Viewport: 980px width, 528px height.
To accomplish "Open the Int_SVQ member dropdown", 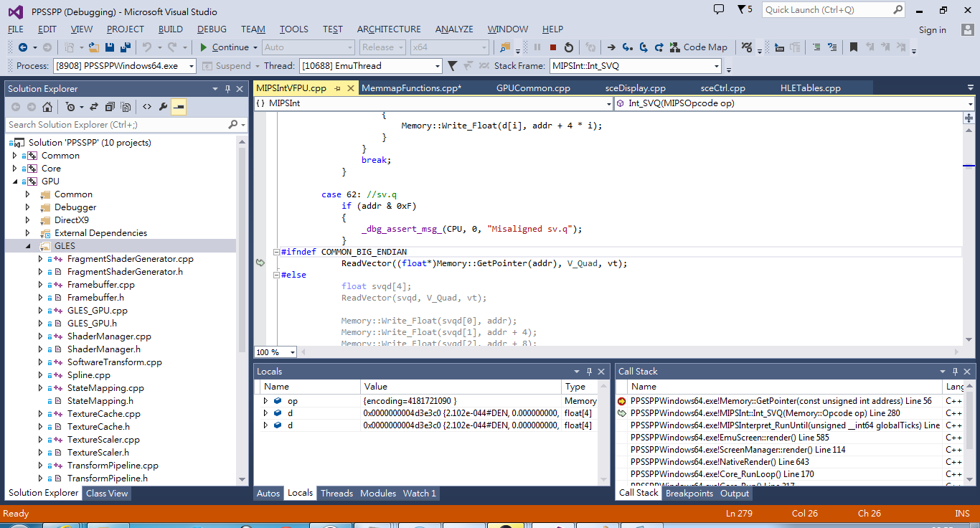I will (x=969, y=103).
